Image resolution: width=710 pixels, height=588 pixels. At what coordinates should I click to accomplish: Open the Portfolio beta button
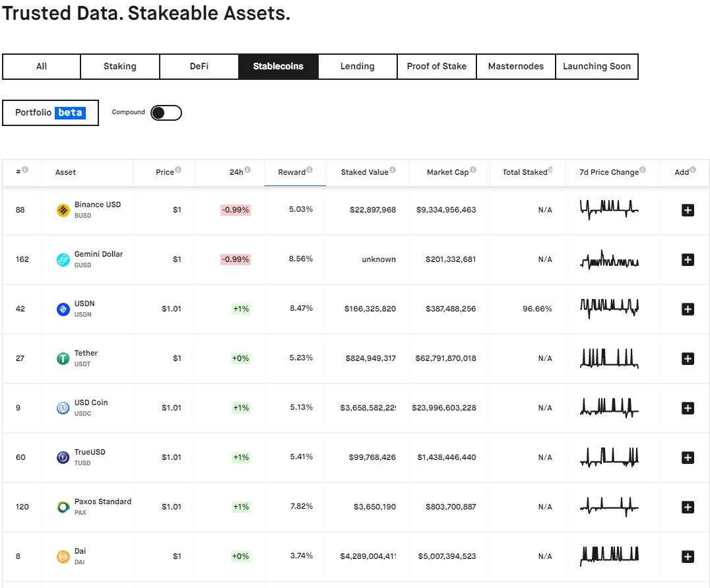point(50,113)
